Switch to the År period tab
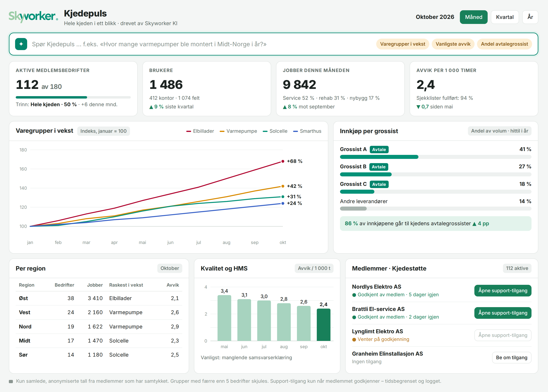 coord(530,17)
